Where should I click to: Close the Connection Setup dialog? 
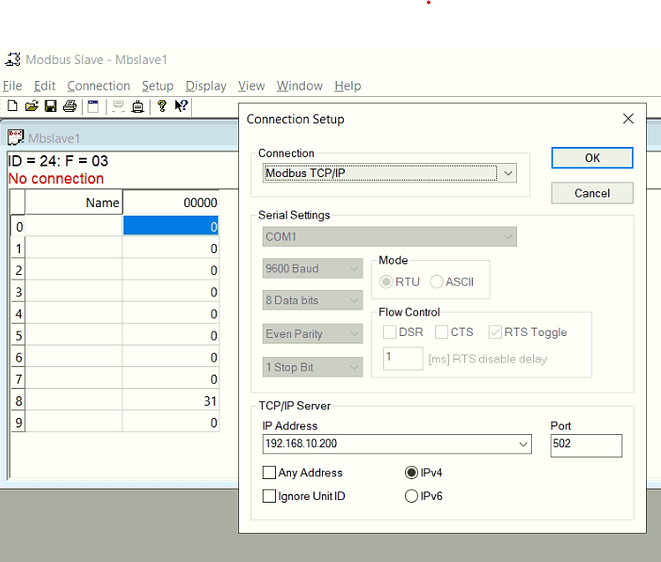pyautogui.click(x=628, y=119)
